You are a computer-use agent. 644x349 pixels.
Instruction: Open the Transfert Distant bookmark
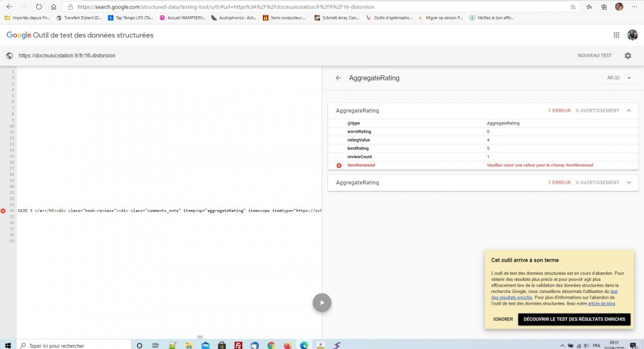tap(79, 17)
